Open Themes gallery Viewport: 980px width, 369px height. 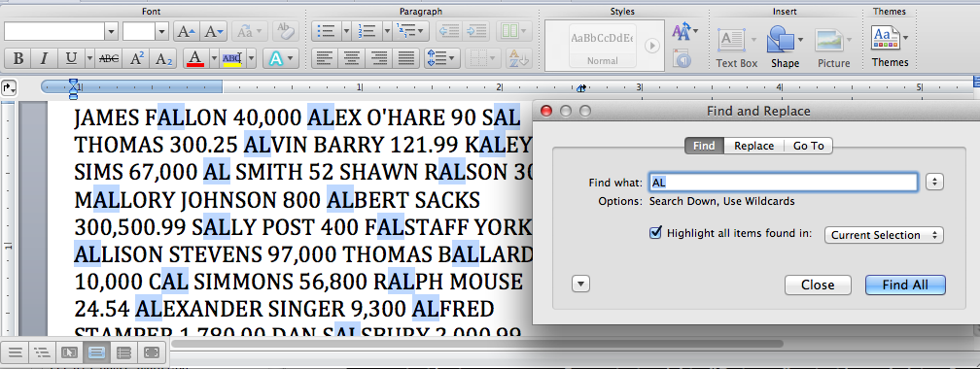coord(890,47)
